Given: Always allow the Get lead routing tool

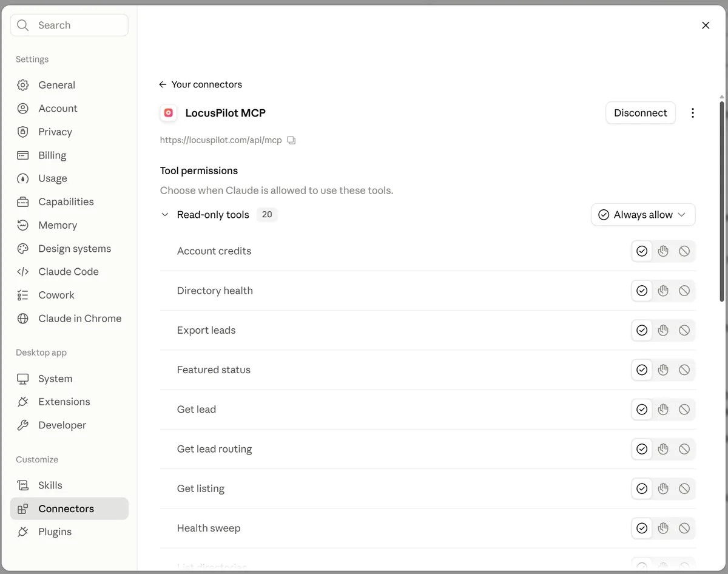Looking at the screenshot, I should [x=642, y=449].
